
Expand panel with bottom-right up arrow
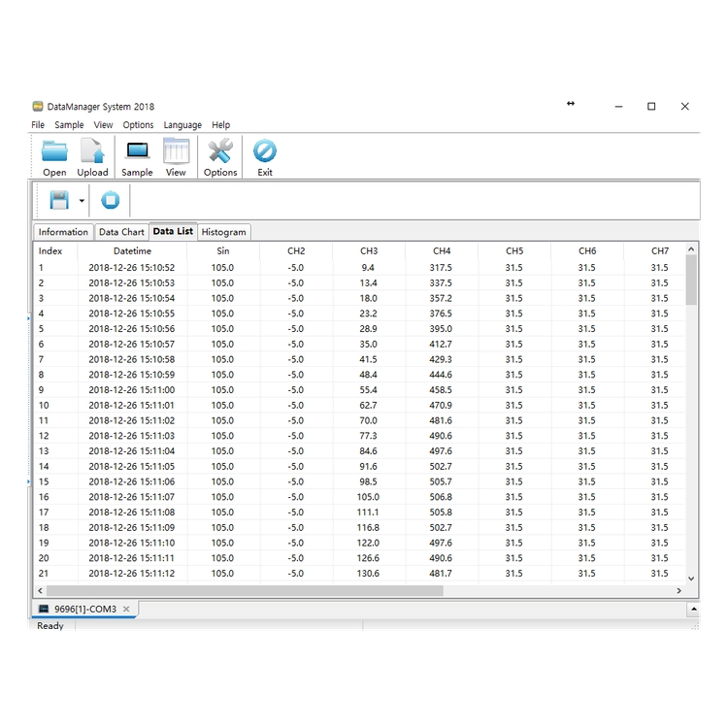point(693,609)
